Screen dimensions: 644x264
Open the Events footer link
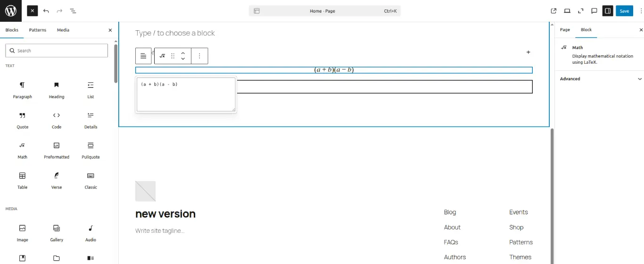(519, 212)
